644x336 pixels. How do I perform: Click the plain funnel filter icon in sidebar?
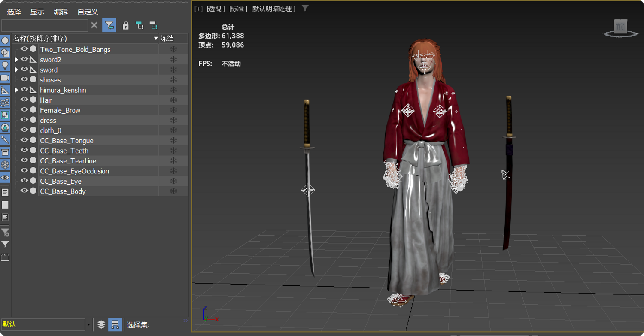(5, 245)
